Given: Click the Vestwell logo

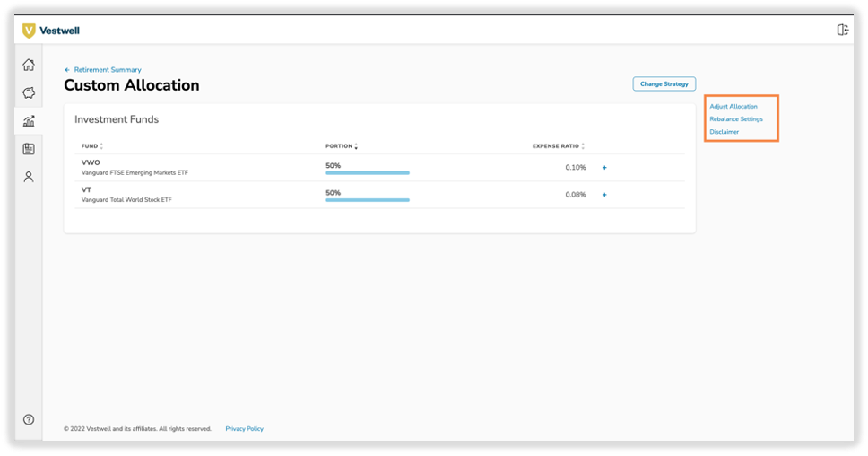Looking at the screenshot, I should tap(51, 31).
